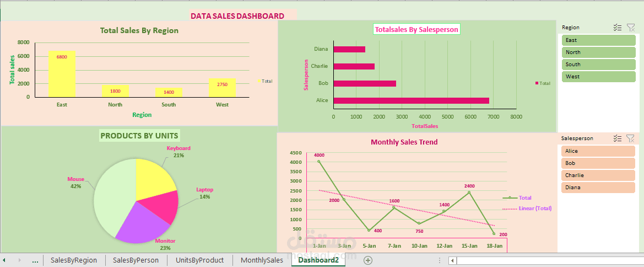
Task: Filter by Diana in Salesperson slicer
Action: click(x=598, y=188)
